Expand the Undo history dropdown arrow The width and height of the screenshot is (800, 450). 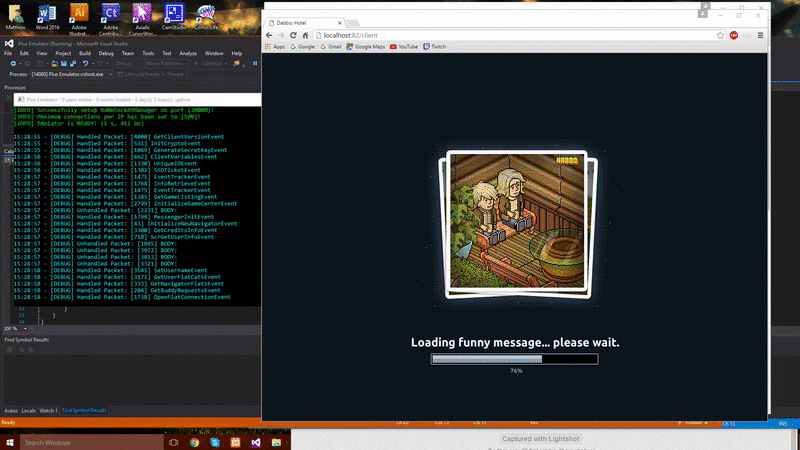coord(92,64)
